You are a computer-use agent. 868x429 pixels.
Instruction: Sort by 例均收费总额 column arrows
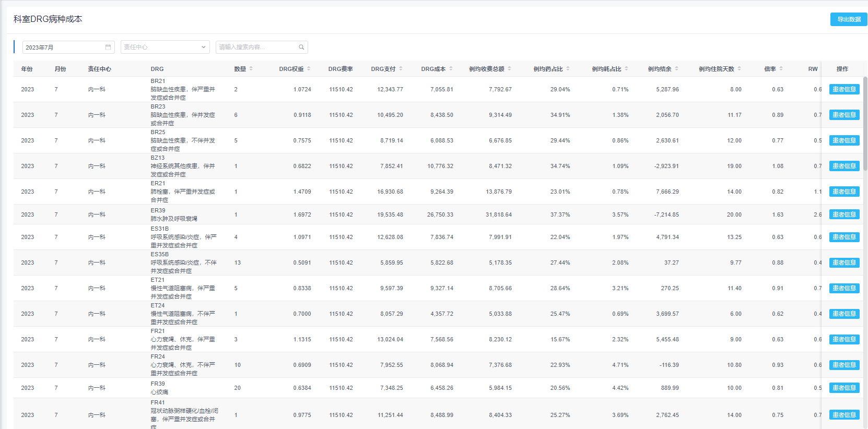tap(509, 69)
